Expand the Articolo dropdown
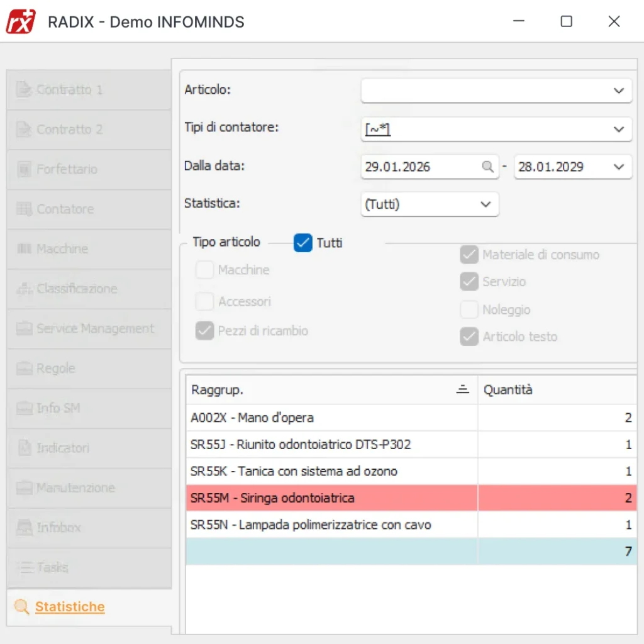The image size is (644, 644). [x=618, y=91]
